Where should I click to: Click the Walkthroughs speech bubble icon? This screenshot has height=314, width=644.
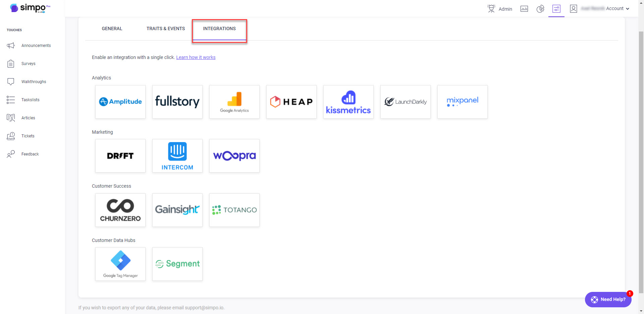[11, 82]
